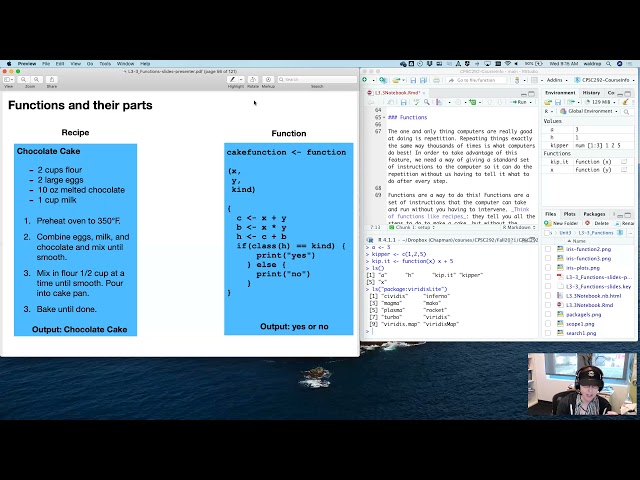Screen dimensions: 640x480
Task: Show the Markup toolbar in Preview
Action: pyautogui.click(x=268, y=80)
